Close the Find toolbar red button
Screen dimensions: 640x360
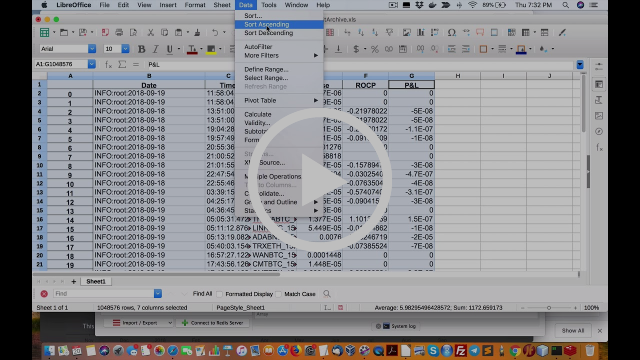pos(44,293)
